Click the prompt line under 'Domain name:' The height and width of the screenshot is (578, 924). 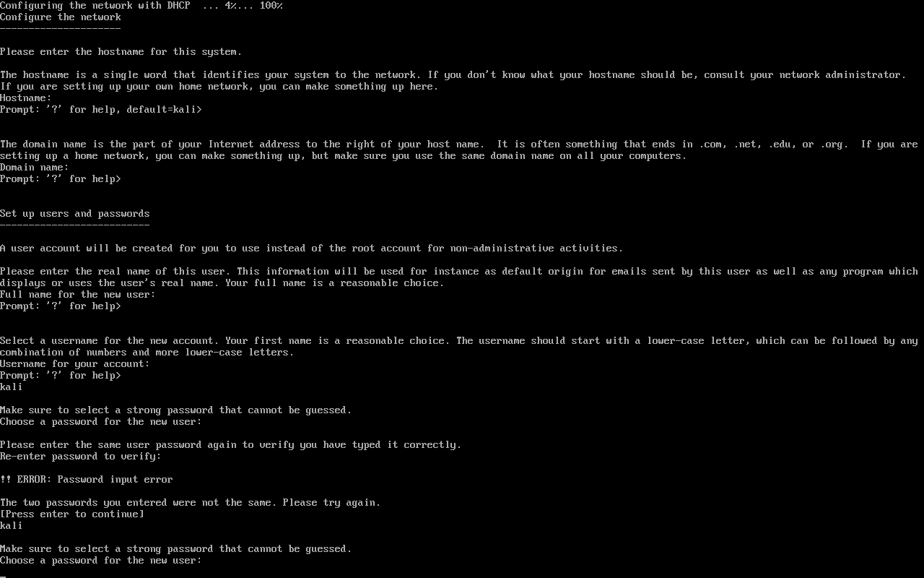coord(61,179)
